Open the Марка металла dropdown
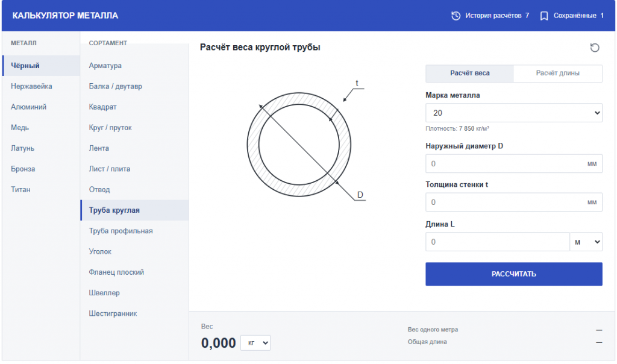617x364 pixels. coord(513,113)
